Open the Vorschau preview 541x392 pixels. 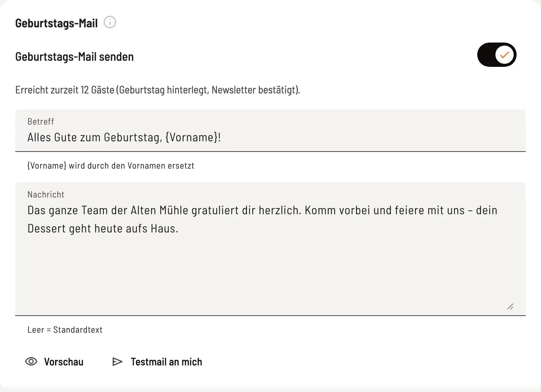[54, 362]
